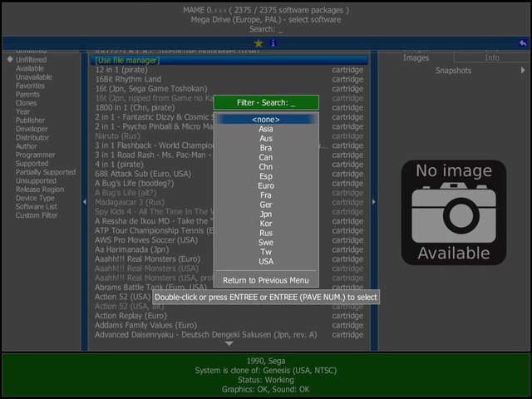Go to next image category after Snapshots

(x=523, y=70)
